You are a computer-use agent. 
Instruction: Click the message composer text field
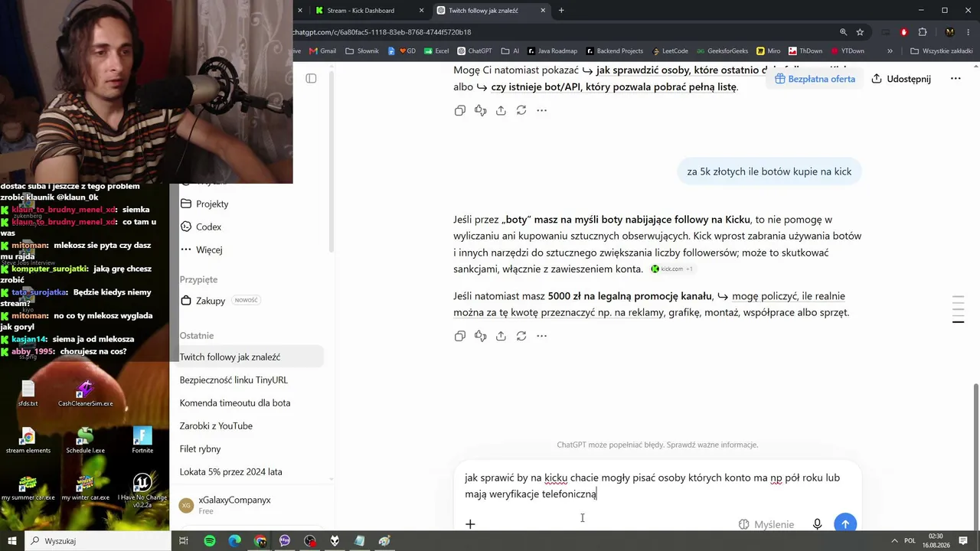[x=658, y=486]
